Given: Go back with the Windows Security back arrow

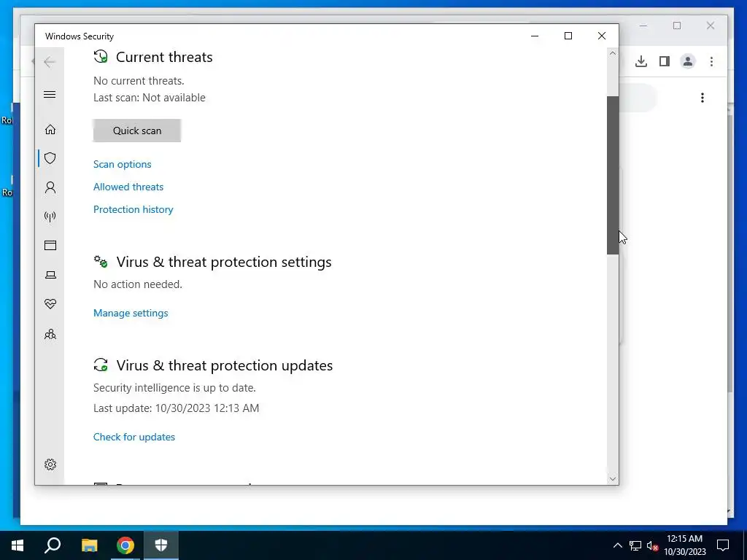Looking at the screenshot, I should tap(50, 62).
